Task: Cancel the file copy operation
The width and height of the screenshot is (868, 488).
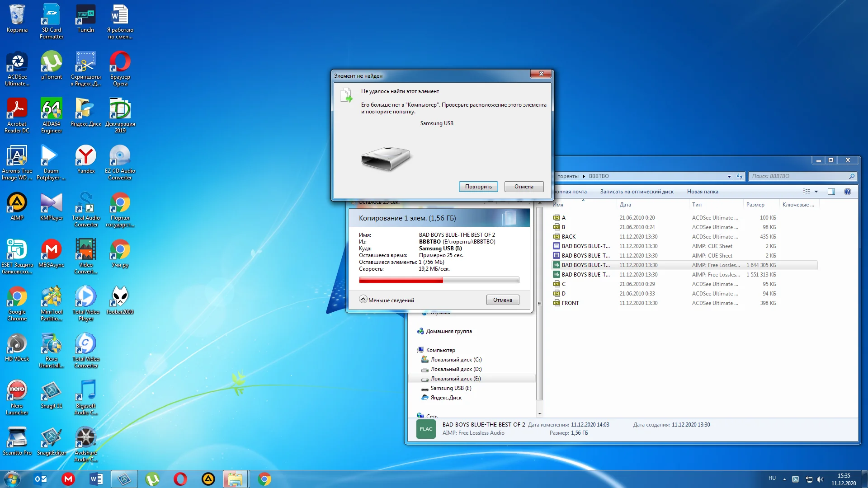Action: click(x=502, y=300)
